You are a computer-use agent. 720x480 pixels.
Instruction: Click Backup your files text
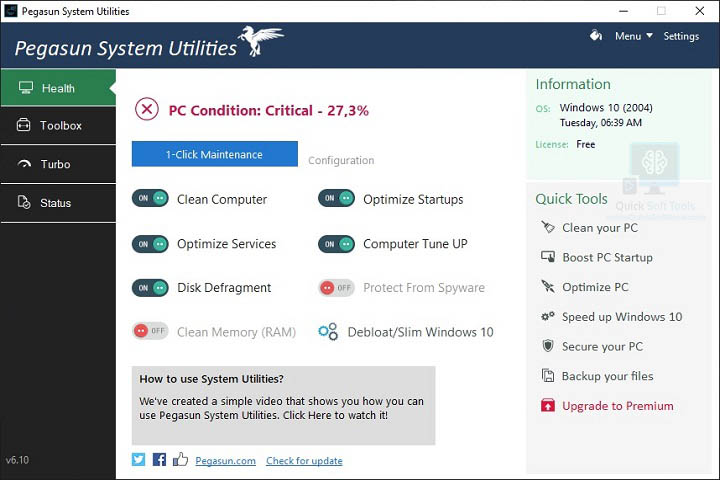607,376
